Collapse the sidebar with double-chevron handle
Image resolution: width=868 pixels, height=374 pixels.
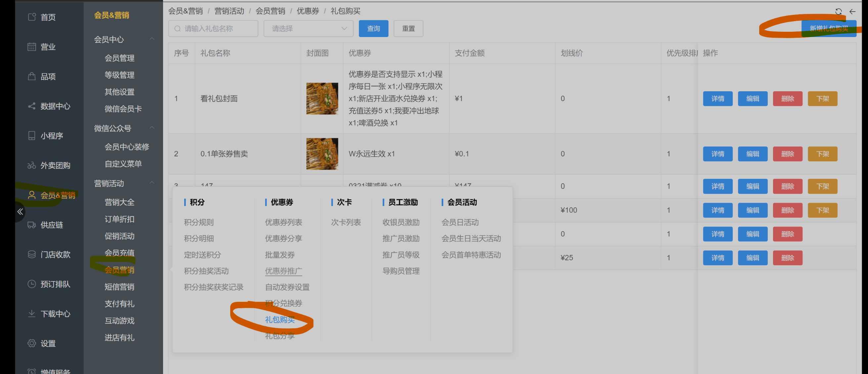20,212
